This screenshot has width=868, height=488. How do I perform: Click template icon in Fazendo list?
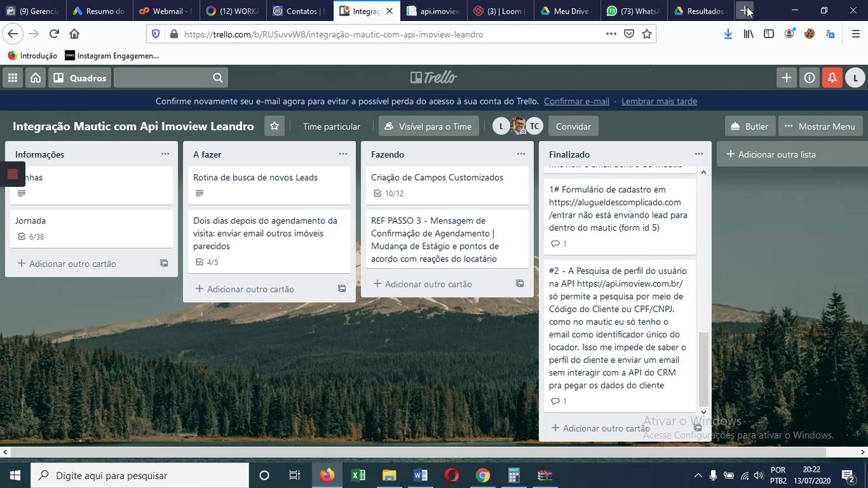[x=520, y=284]
